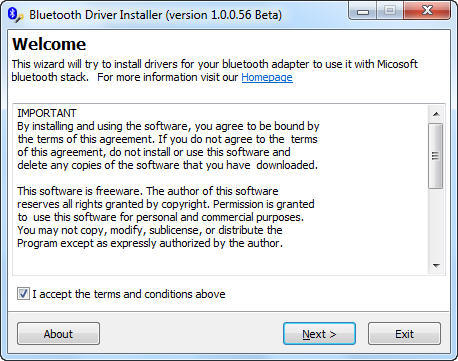Click the Bluetooth installer title bar icon
This screenshot has height=361, width=458.
pyautogui.click(x=15, y=15)
